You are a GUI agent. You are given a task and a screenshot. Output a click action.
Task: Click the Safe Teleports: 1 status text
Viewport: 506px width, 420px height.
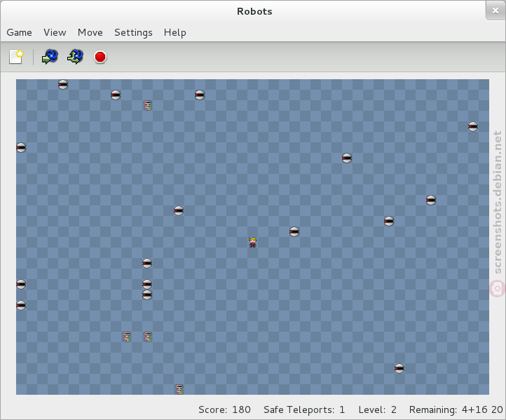click(x=304, y=409)
